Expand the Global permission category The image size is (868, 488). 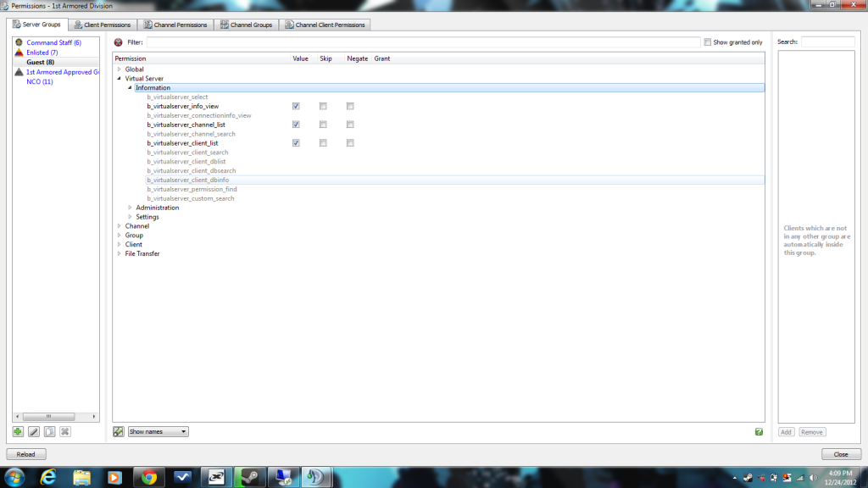(120, 69)
